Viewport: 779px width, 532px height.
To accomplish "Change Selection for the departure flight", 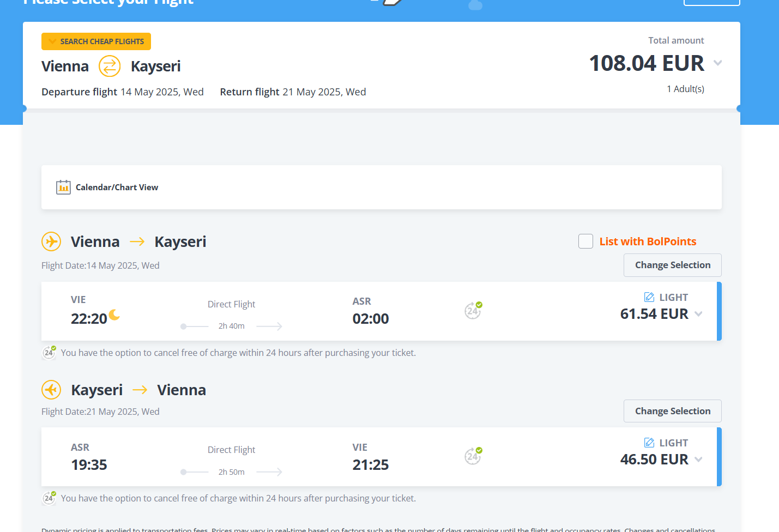I will (672, 265).
